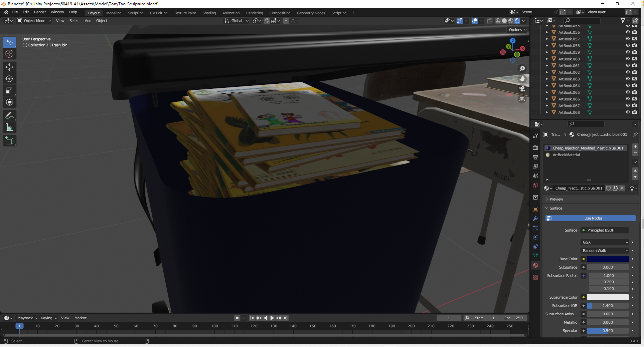Select the Move tool in toolbar
The width and height of the screenshot is (644, 347).
9,67
